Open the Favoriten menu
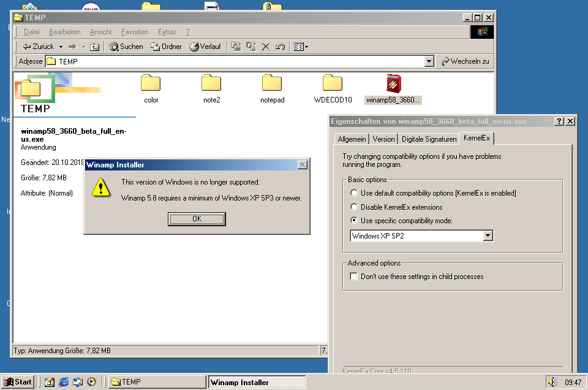This screenshot has width=588, height=390. tap(135, 32)
